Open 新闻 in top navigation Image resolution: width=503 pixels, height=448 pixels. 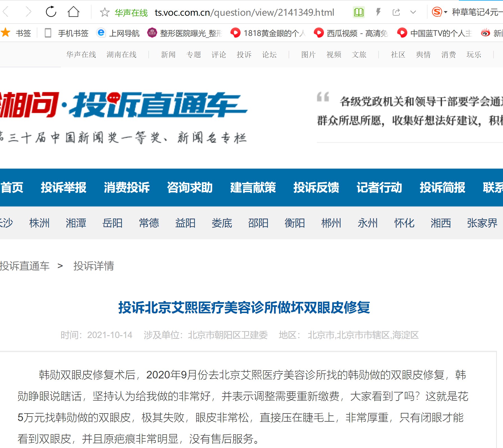pos(168,54)
